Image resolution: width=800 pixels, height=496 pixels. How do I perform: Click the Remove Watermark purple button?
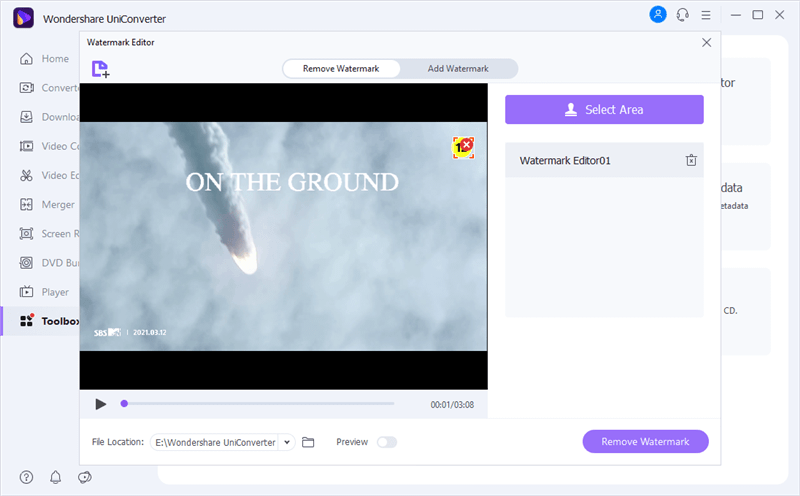[645, 441]
